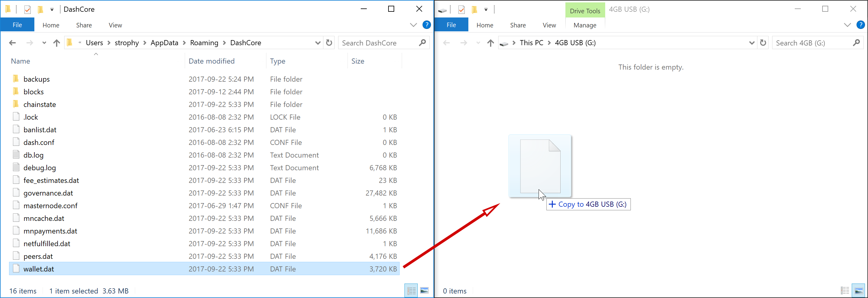Select the wallet.dat file
868x298 pixels.
click(x=39, y=269)
